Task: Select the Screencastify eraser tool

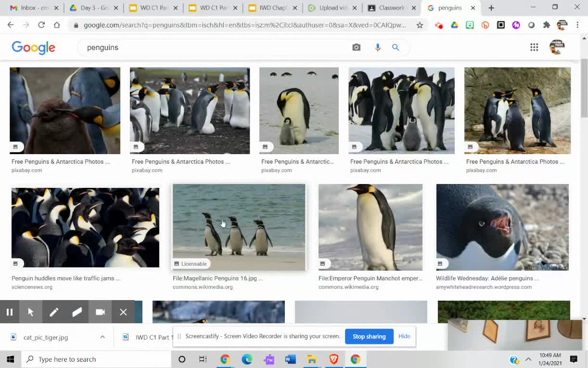Action: coord(77,312)
